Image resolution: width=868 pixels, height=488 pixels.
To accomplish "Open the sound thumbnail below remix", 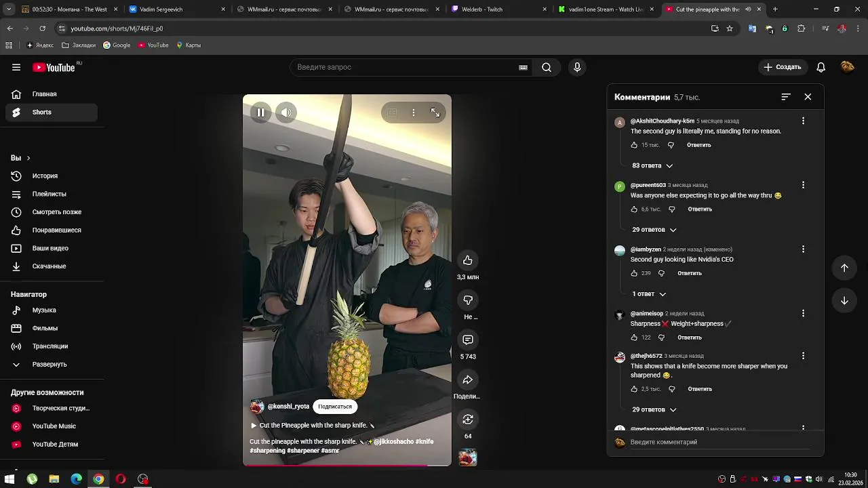I will point(468,457).
